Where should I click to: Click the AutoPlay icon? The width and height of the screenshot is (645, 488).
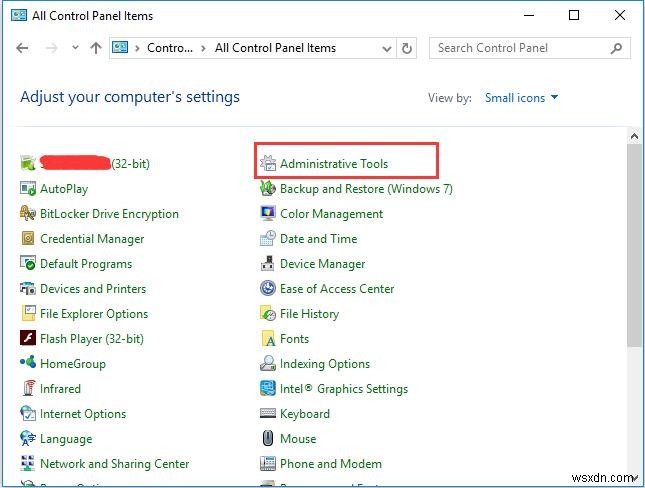(28, 189)
